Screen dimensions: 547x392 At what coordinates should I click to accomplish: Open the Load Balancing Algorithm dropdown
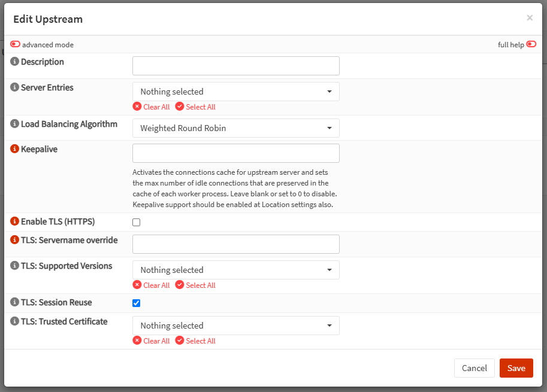click(x=235, y=127)
